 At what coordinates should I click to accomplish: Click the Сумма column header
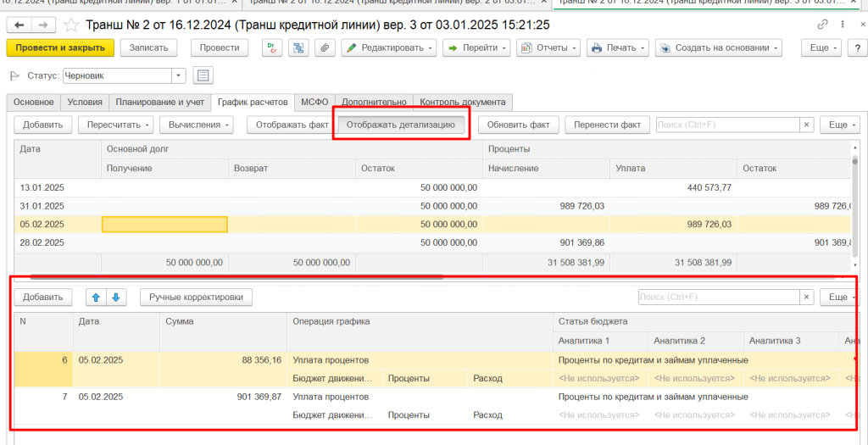(x=223, y=331)
